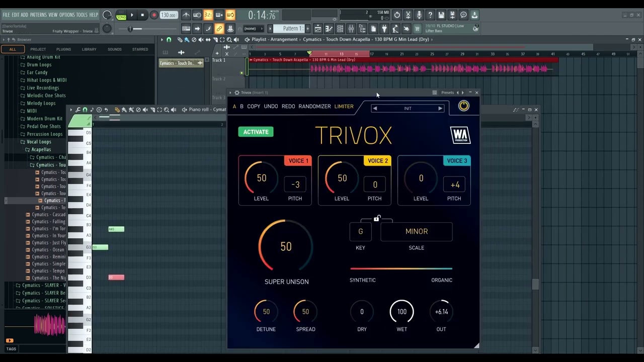Open the Presets menu in Trivox wrapper
This screenshot has width=644, height=362.
coord(447,93)
